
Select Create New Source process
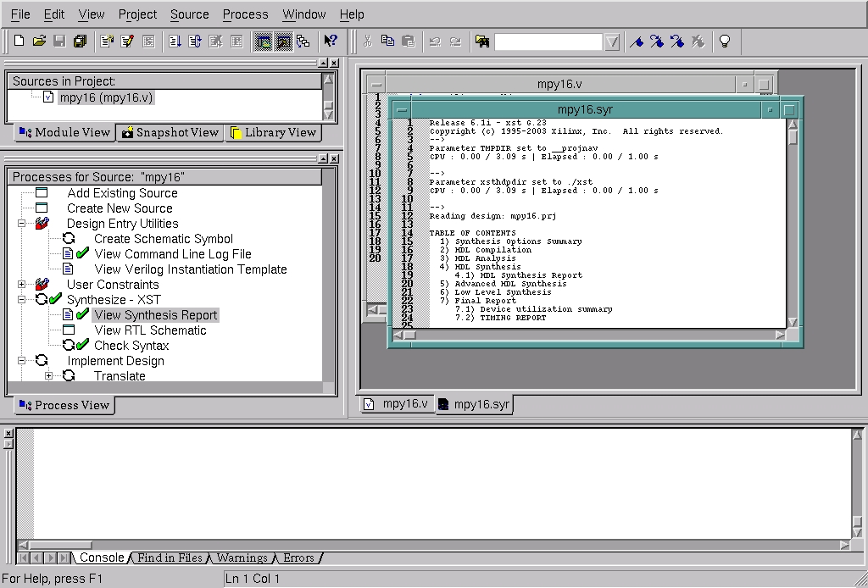pos(120,208)
